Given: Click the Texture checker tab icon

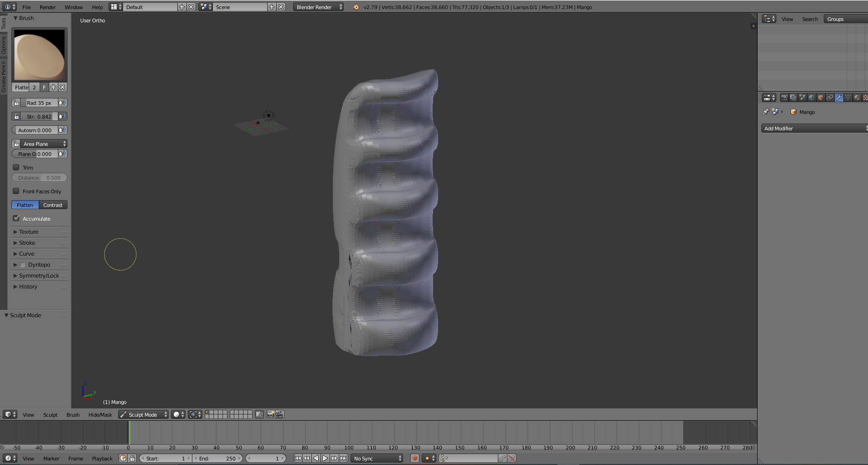Looking at the screenshot, I should (866, 98).
